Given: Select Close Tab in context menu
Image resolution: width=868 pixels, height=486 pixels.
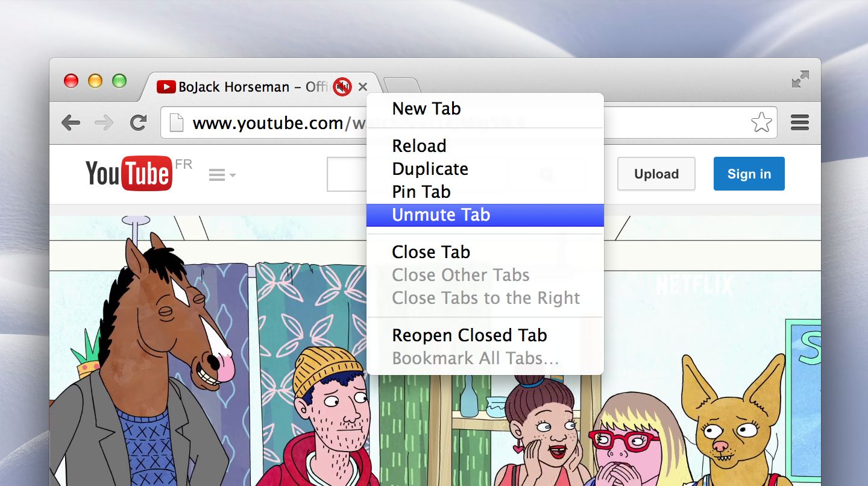Looking at the screenshot, I should pos(431,252).
